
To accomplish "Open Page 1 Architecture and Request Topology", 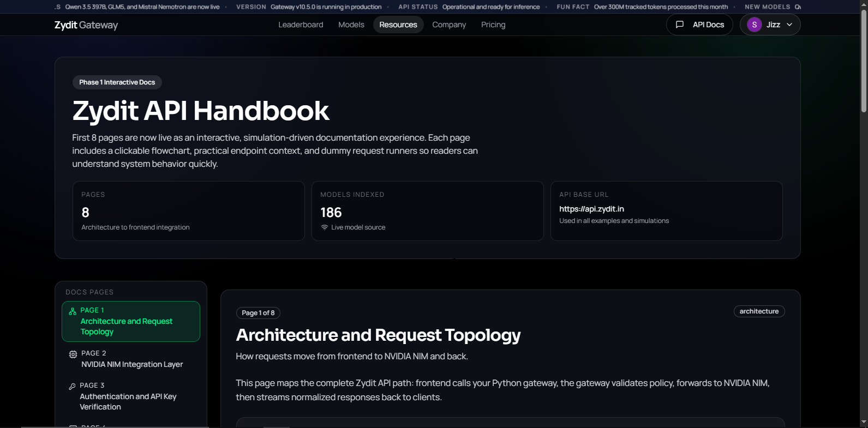I will coord(131,321).
